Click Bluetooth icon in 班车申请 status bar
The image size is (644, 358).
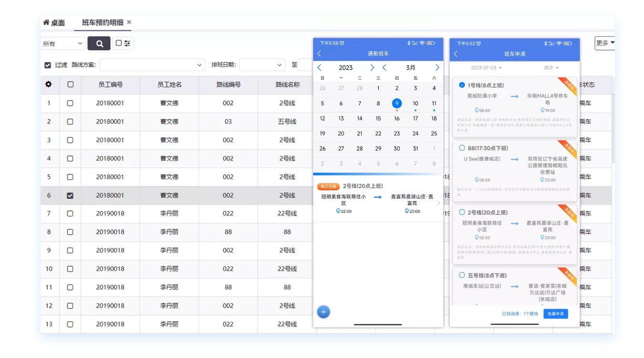point(546,43)
